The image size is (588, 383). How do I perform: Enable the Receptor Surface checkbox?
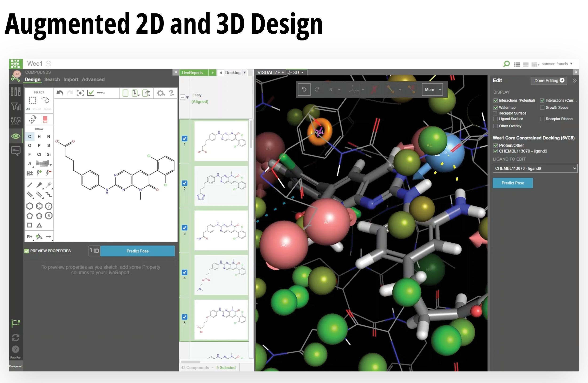click(495, 113)
